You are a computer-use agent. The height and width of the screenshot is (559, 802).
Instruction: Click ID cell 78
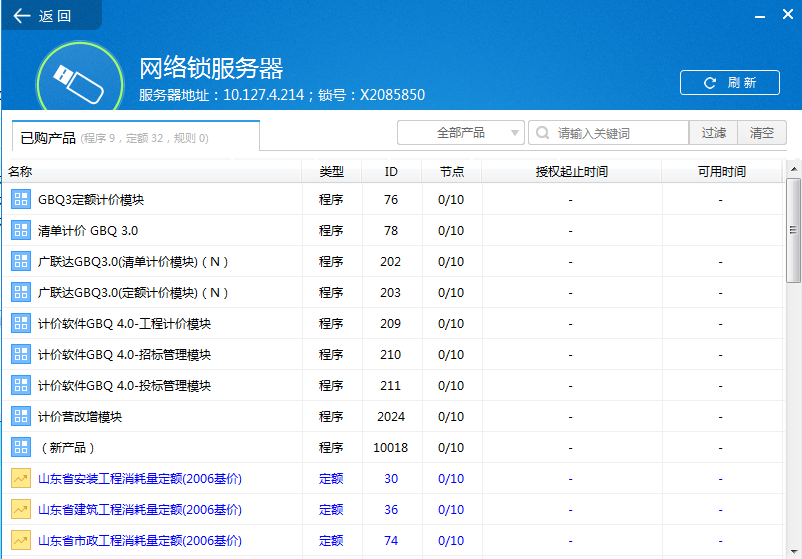pyautogui.click(x=391, y=231)
